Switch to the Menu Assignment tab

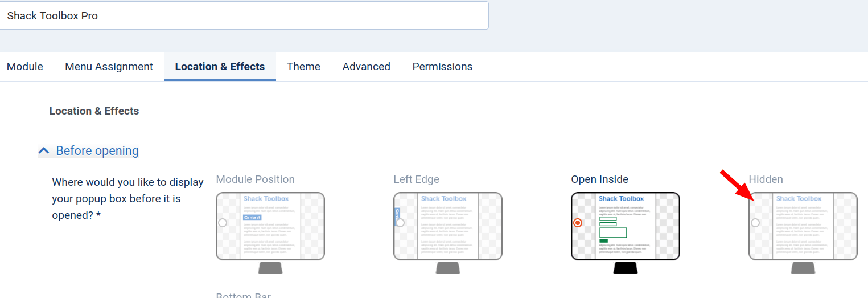[x=109, y=67]
